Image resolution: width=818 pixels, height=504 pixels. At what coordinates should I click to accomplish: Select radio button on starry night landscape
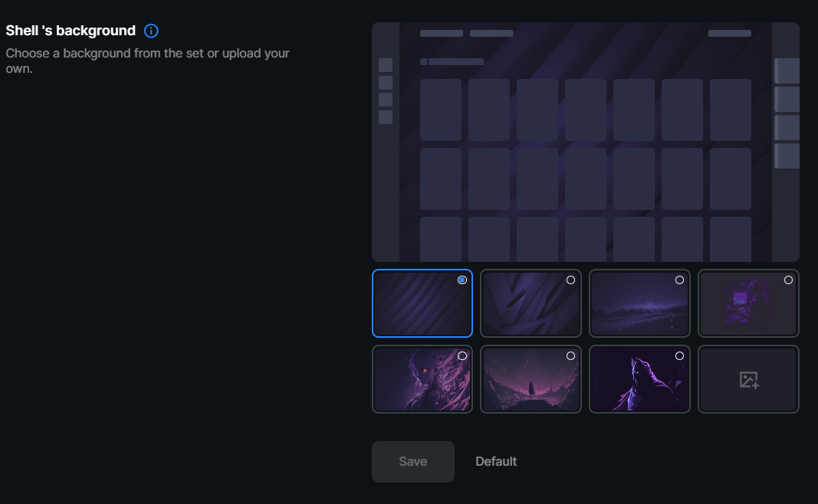pos(679,280)
